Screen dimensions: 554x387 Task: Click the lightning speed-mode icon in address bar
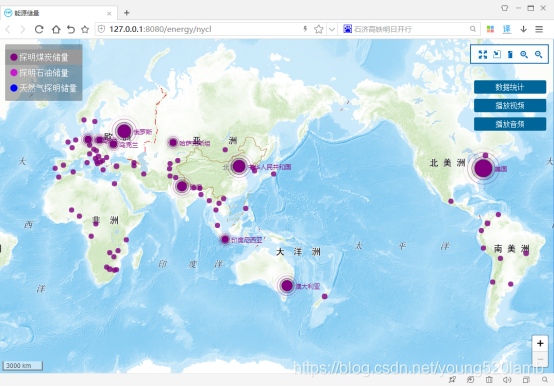[305, 29]
